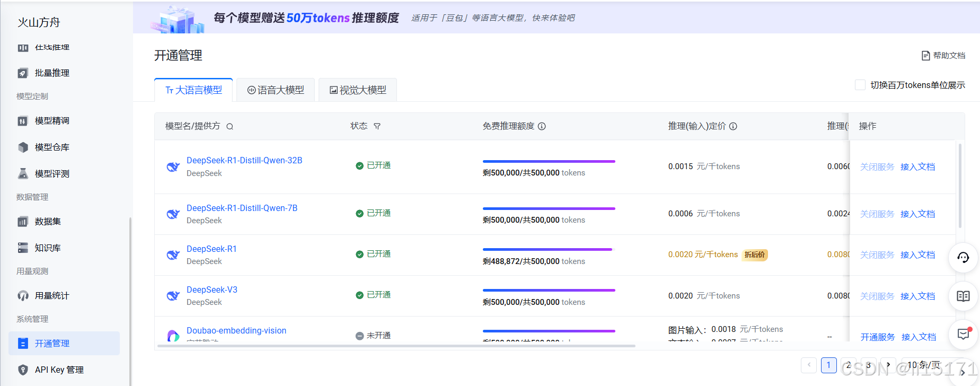Open 模型仓库 in the sidebar
The image size is (980, 386).
click(64, 147)
